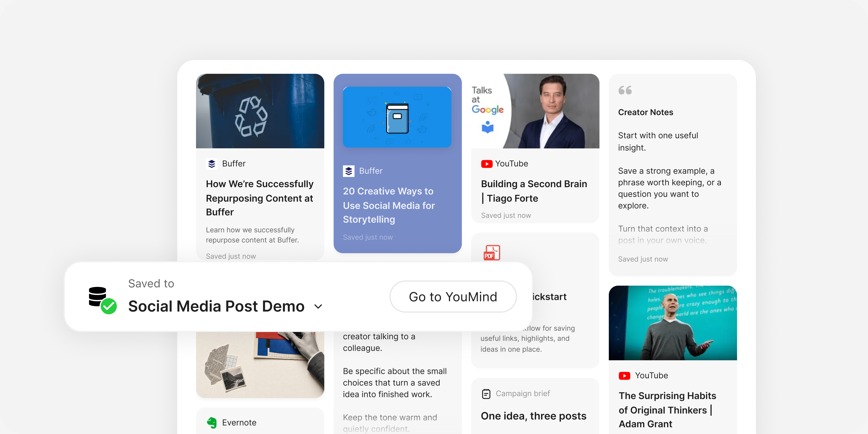Click the 'Saved to' label

tap(151, 284)
